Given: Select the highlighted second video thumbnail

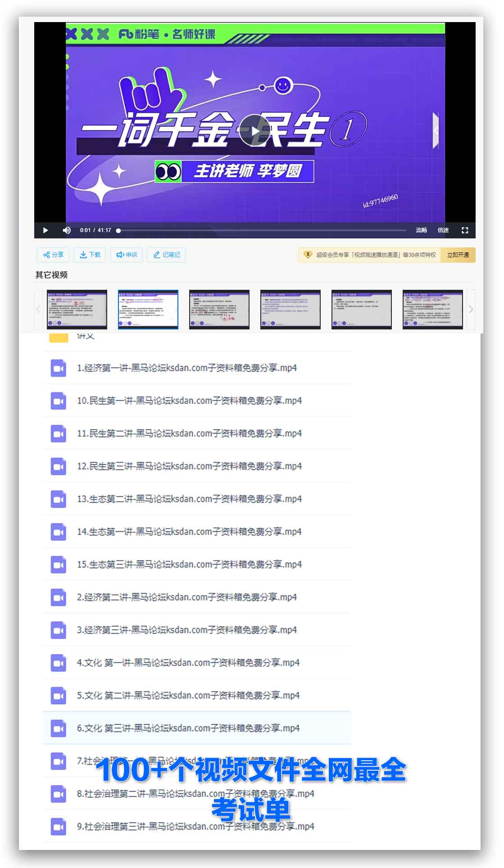Looking at the screenshot, I should pos(148,309).
